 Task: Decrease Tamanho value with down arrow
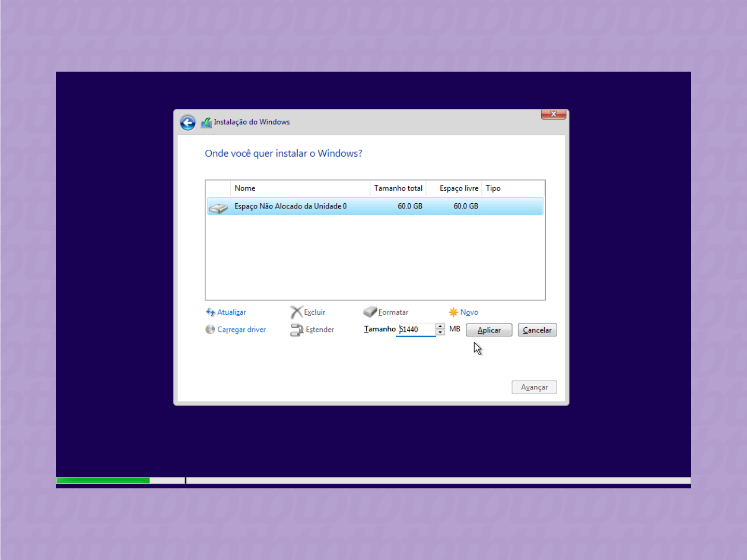pyautogui.click(x=440, y=332)
